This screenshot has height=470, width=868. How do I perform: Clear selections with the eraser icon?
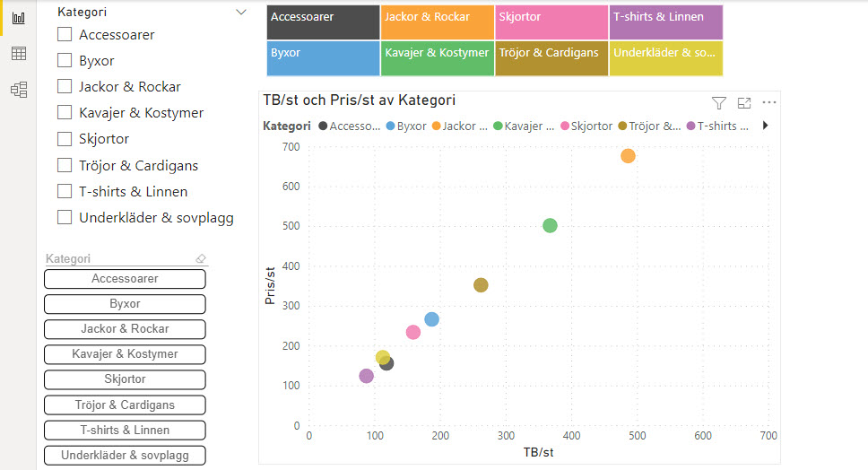click(201, 259)
